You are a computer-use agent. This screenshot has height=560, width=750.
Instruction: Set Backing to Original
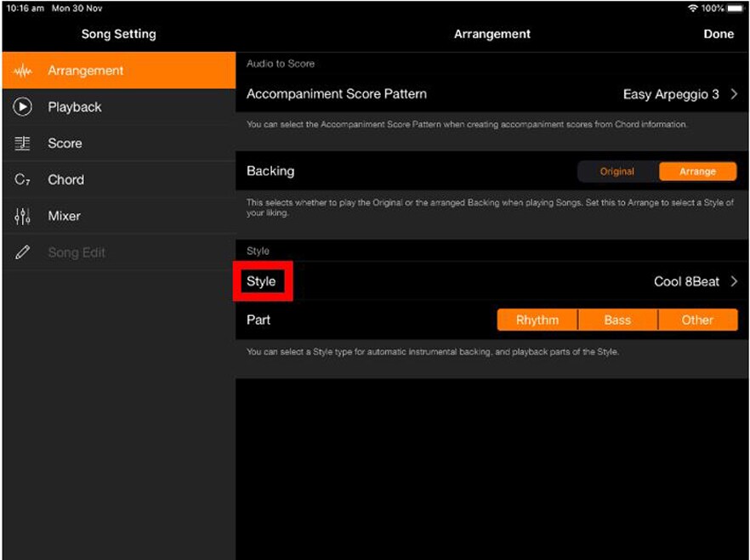[617, 172]
